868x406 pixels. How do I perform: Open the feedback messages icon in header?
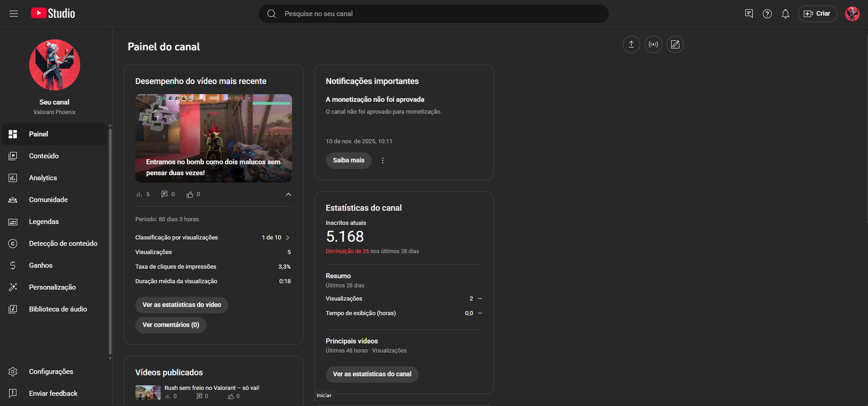(x=749, y=14)
